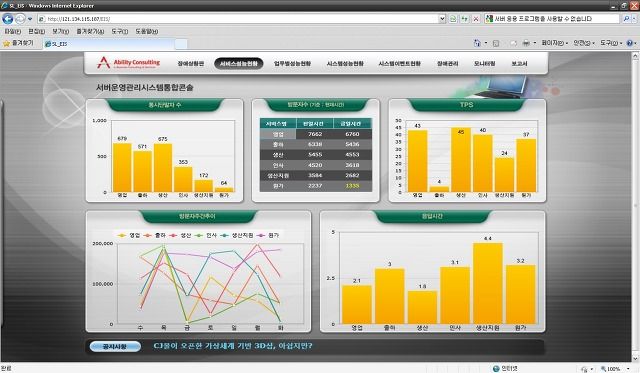This screenshot has height=373, width=640.
Task: Open the 편집 menu
Action: [x=37, y=31]
